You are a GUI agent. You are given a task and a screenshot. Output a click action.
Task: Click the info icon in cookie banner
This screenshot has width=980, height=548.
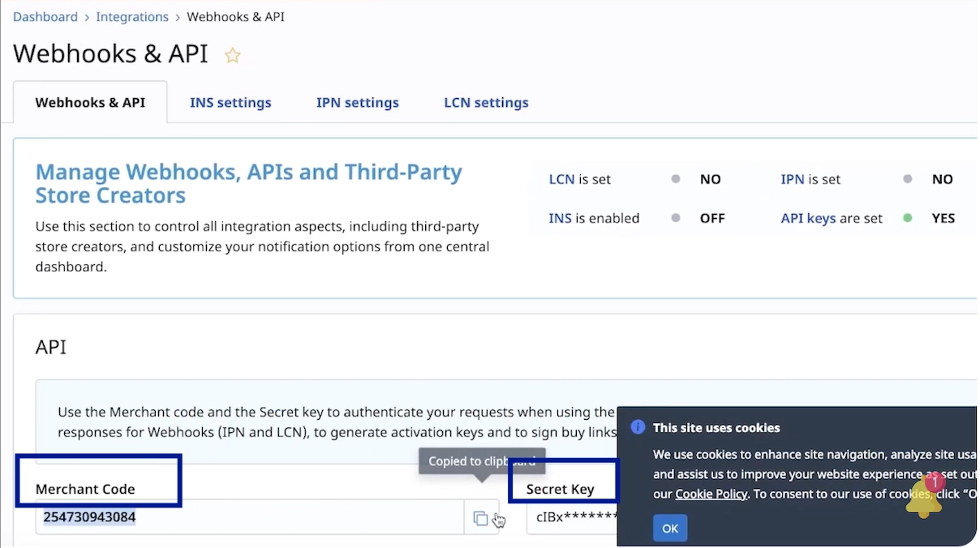638,427
